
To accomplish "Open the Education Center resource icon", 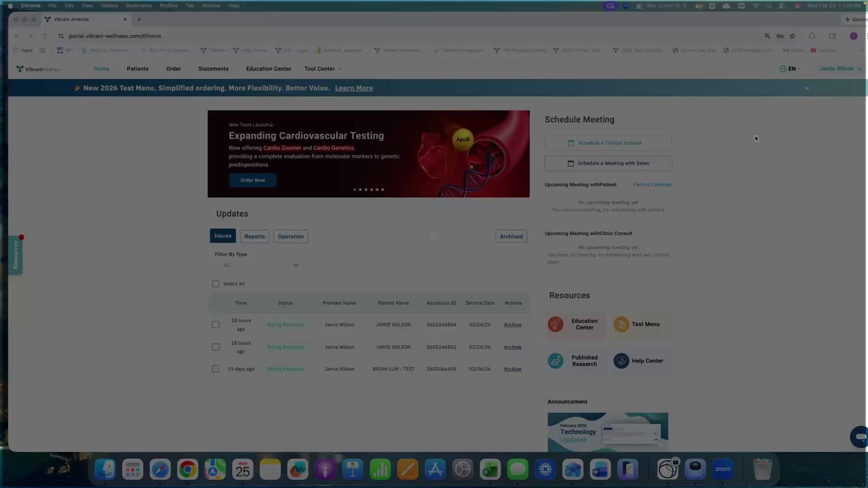I will click(555, 324).
